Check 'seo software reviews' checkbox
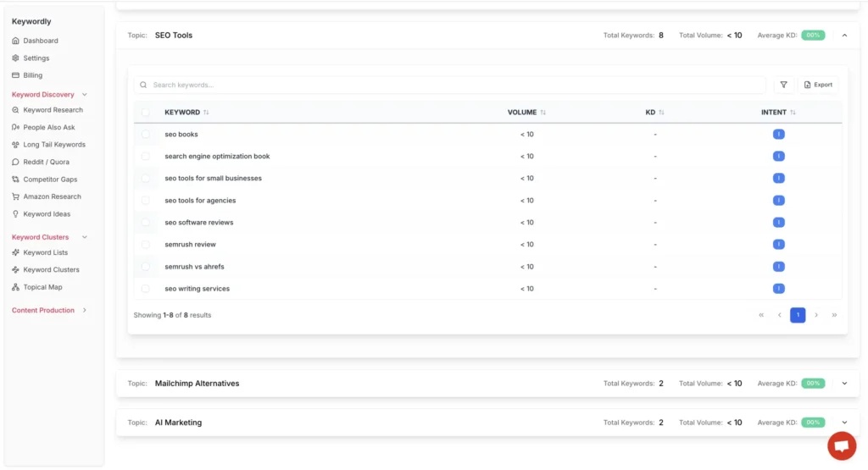Screen dimensions: 868x470 [x=145, y=222]
